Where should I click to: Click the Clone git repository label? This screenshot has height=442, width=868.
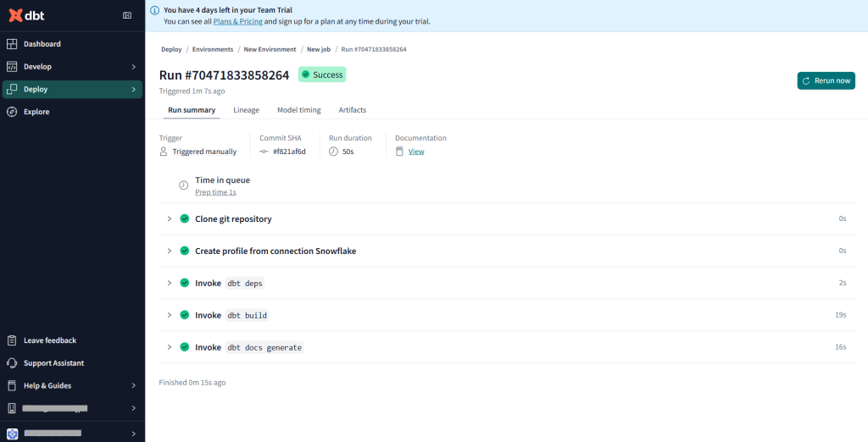(233, 219)
